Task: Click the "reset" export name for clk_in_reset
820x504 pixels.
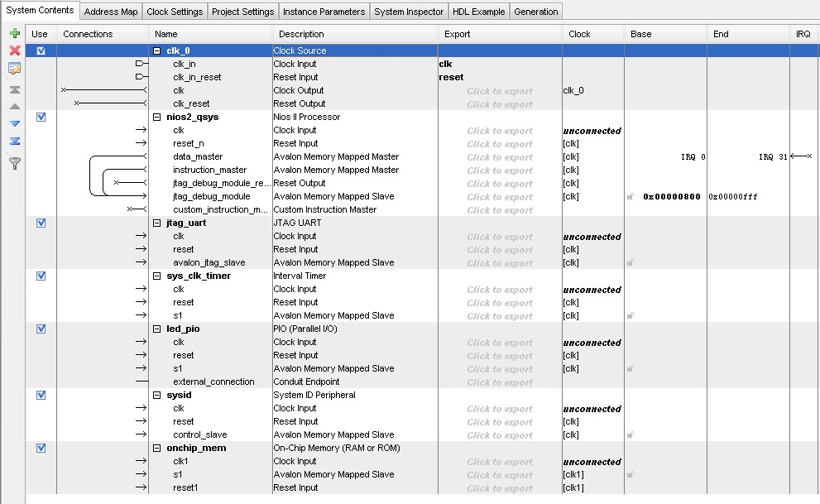Action: coord(451,77)
